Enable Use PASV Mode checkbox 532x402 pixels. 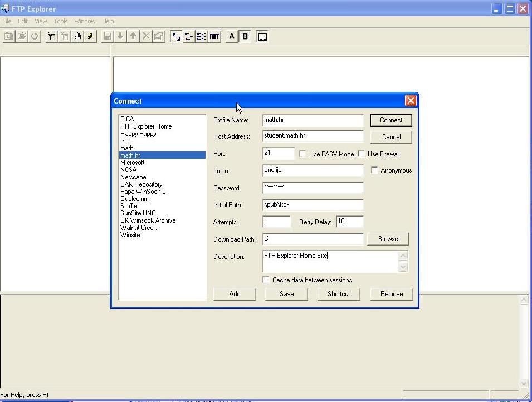coord(302,154)
